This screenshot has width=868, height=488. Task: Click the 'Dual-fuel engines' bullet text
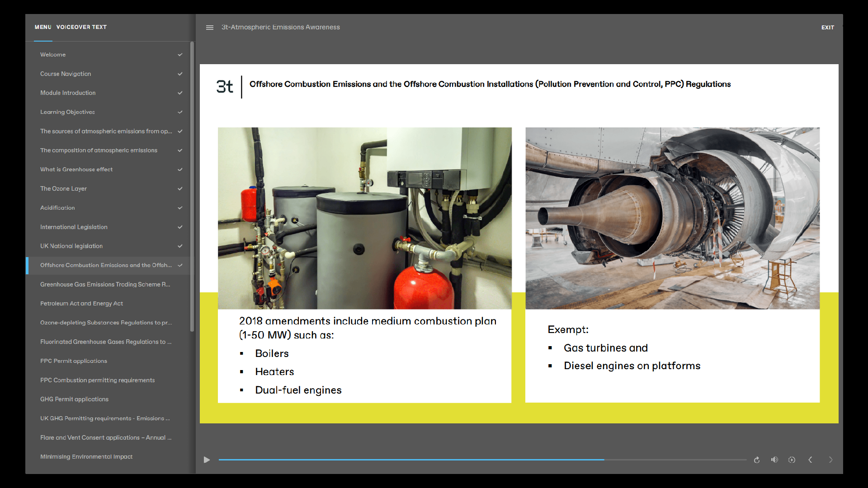click(298, 390)
